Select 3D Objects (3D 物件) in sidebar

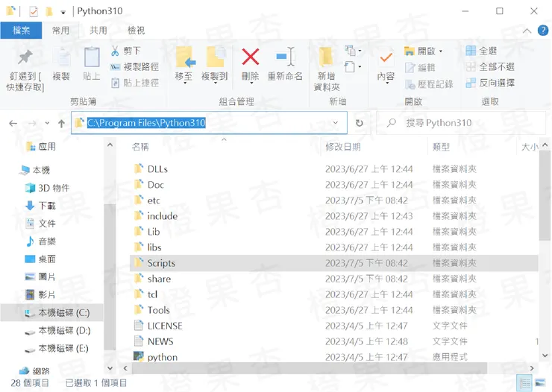point(47,188)
